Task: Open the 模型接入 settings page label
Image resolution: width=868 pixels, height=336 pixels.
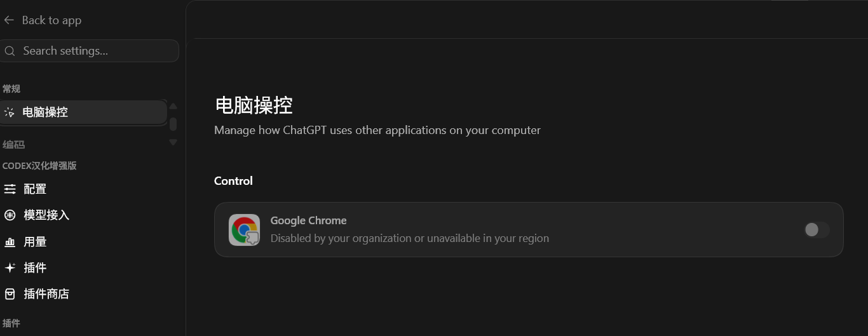Action: point(46,215)
